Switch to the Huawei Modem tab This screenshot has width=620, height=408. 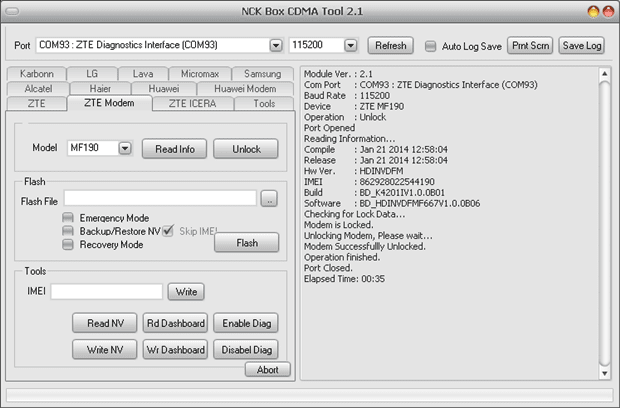[245, 89]
